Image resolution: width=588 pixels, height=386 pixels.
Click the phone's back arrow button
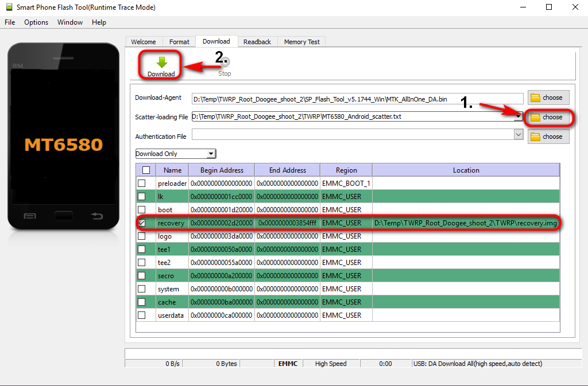pos(97,216)
